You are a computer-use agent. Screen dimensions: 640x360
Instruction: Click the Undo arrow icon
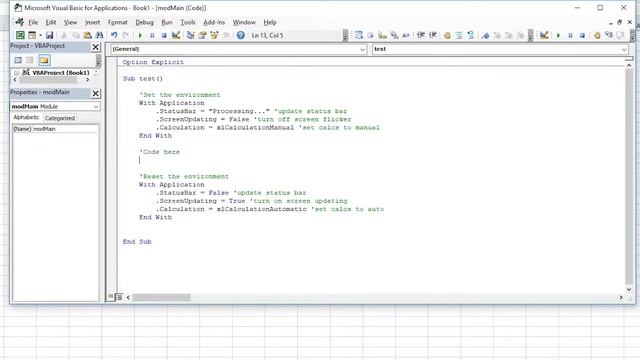tap(114, 35)
